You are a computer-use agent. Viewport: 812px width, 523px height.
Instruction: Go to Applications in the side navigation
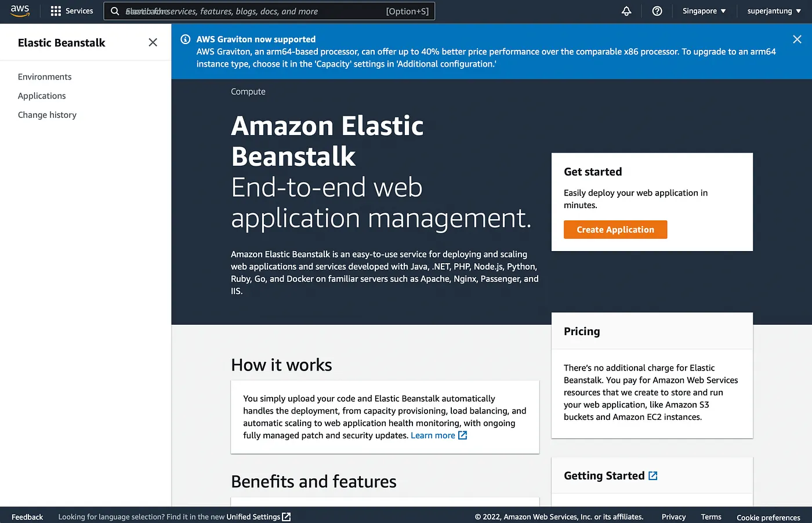42,96
